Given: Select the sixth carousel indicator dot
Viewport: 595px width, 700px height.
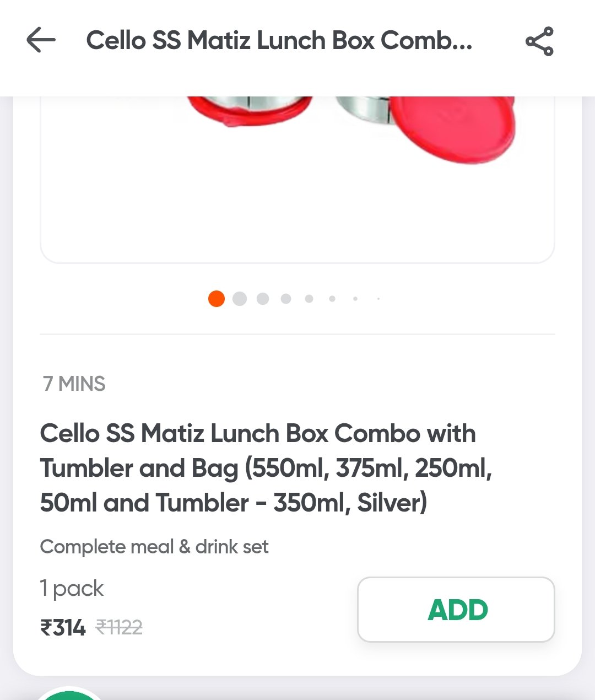Looking at the screenshot, I should tap(332, 299).
